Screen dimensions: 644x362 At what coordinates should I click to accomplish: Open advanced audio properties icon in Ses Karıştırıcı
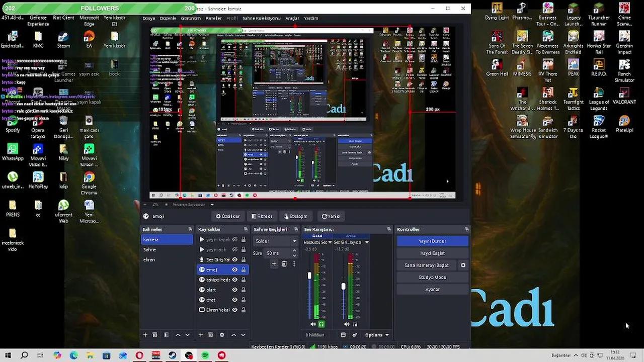(355, 334)
